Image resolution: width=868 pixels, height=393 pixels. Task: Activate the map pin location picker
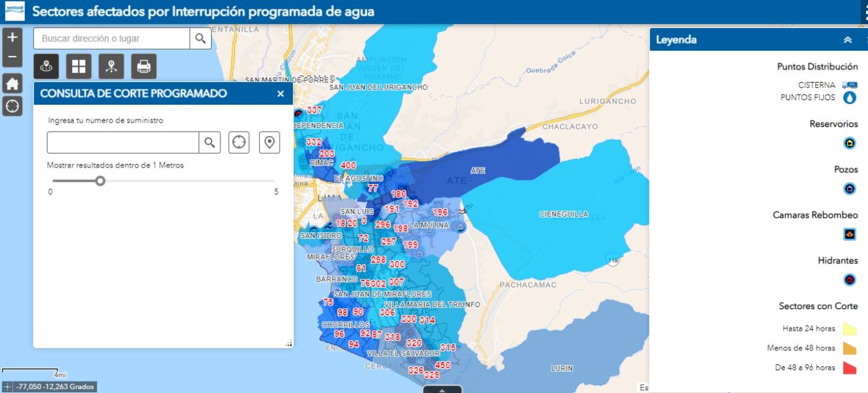(x=269, y=142)
